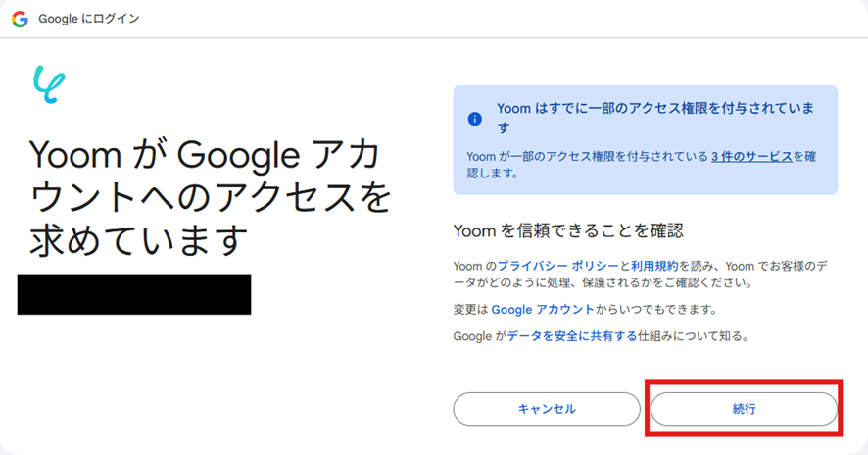The width and height of the screenshot is (868, 455).
Task: Click the Google にログイン title text
Action: [89, 19]
